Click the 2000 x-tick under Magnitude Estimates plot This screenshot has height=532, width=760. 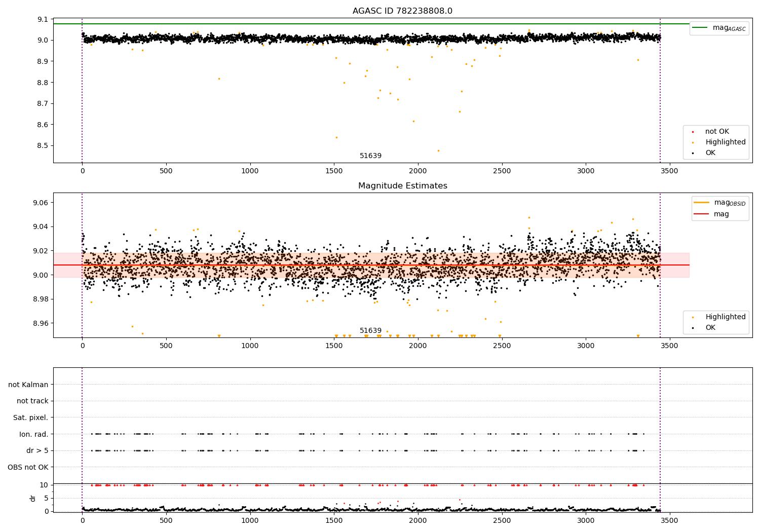coord(418,346)
